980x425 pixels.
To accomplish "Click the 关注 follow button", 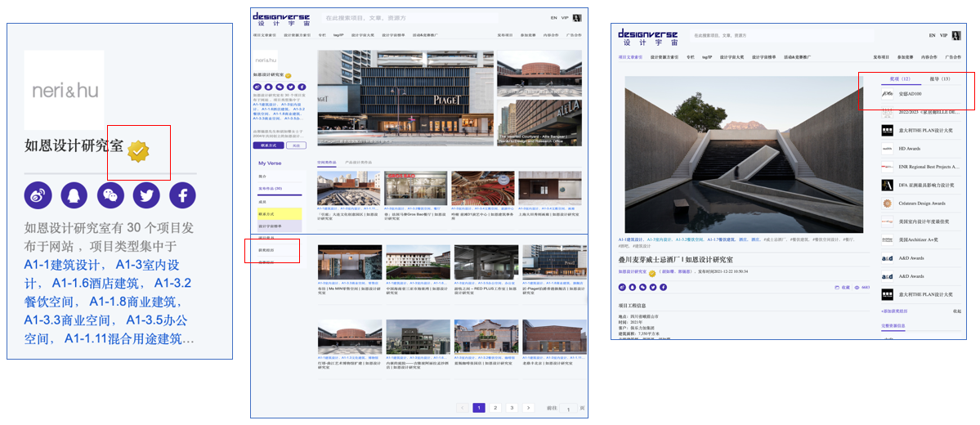I will (x=296, y=145).
